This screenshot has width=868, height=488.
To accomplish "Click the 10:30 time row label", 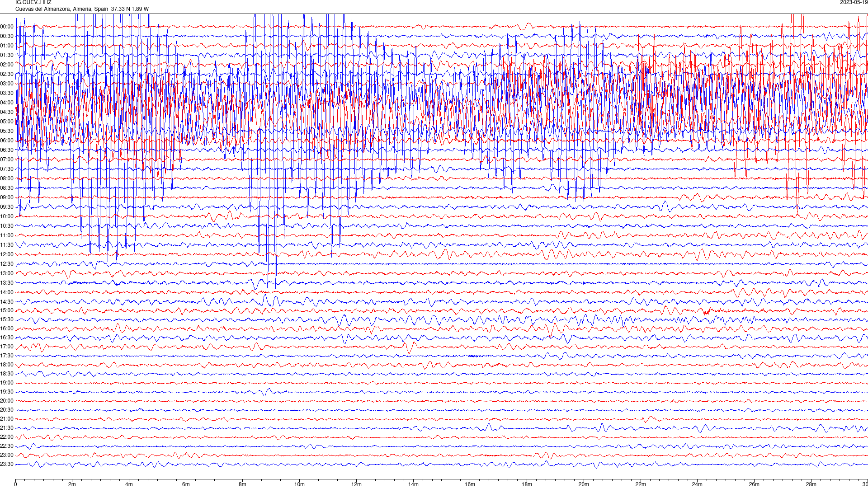I will pyautogui.click(x=7, y=226).
